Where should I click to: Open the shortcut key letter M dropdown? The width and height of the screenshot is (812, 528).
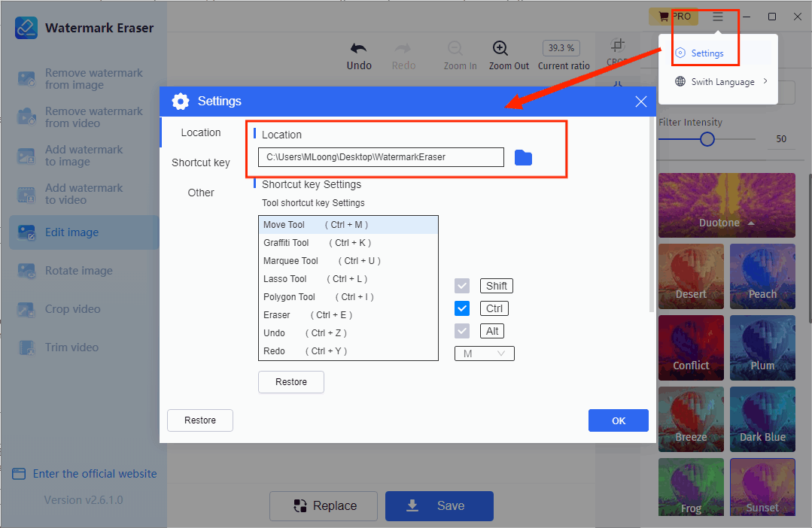coord(484,354)
